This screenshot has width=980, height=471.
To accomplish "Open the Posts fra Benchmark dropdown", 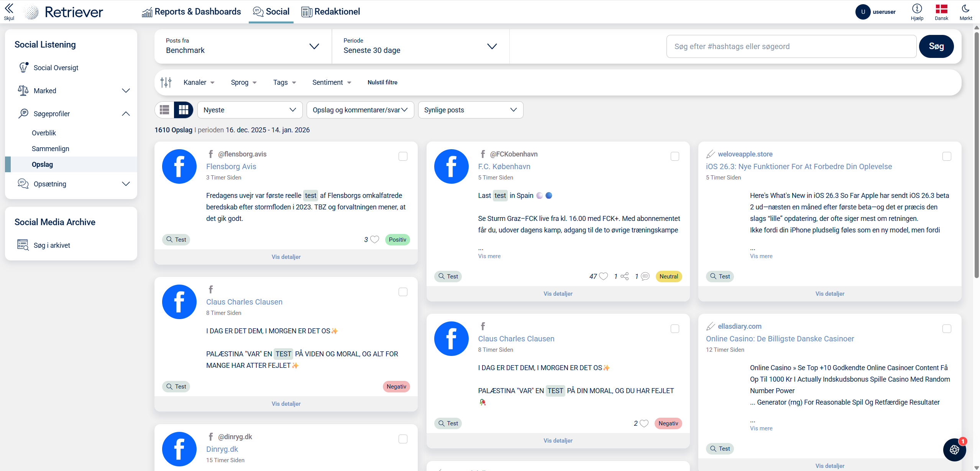I will 243,46.
